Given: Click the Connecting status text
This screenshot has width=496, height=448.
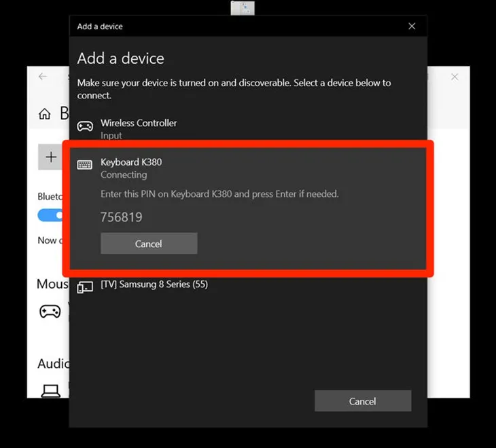Looking at the screenshot, I should 124,175.
